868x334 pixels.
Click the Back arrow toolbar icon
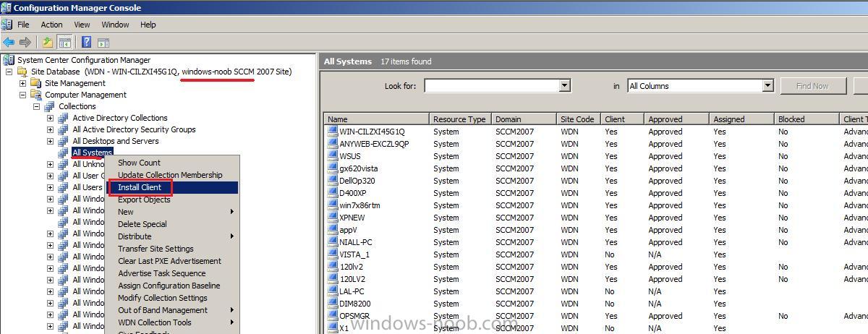click(9, 43)
